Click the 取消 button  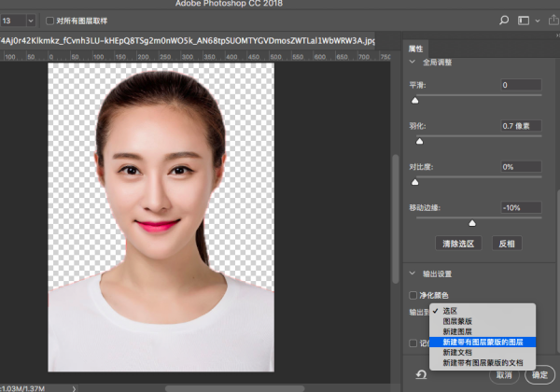(x=504, y=375)
